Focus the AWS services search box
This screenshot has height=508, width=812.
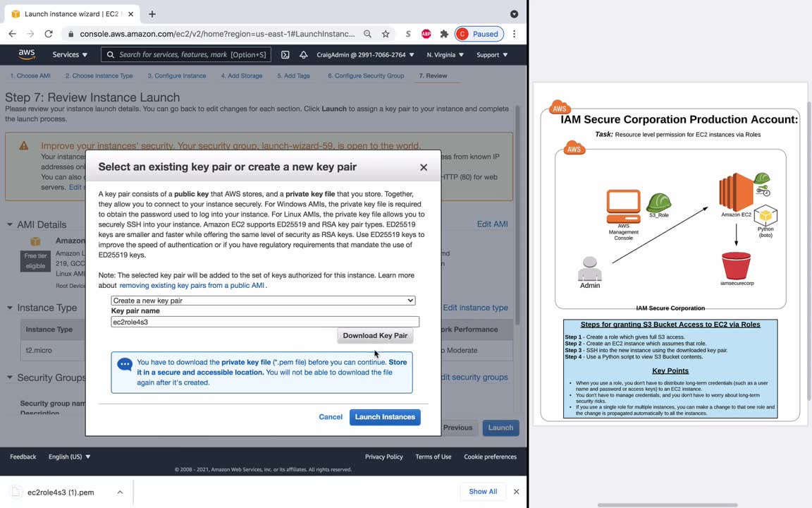[x=186, y=54]
